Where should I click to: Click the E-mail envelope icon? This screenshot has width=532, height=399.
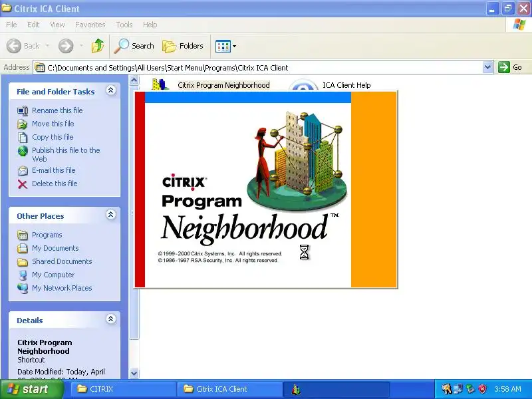click(x=23, y=171)
